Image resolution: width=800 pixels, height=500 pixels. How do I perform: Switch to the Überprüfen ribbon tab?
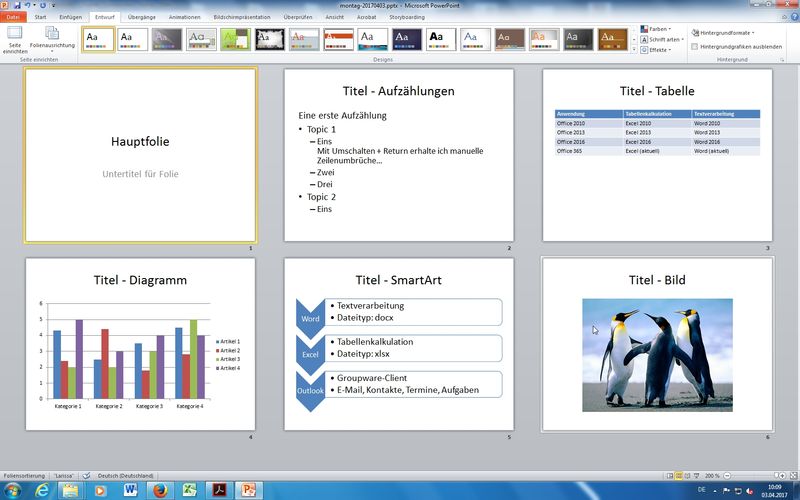point(298,17)
